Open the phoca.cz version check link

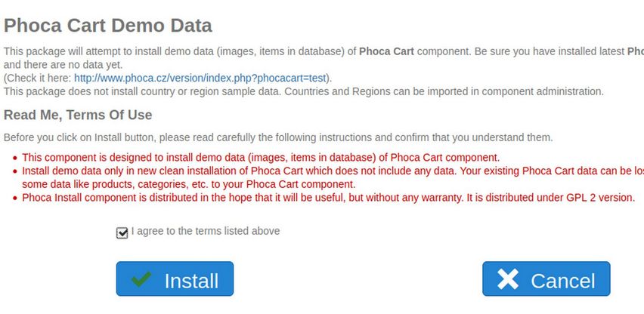click(x=202, y=78)
